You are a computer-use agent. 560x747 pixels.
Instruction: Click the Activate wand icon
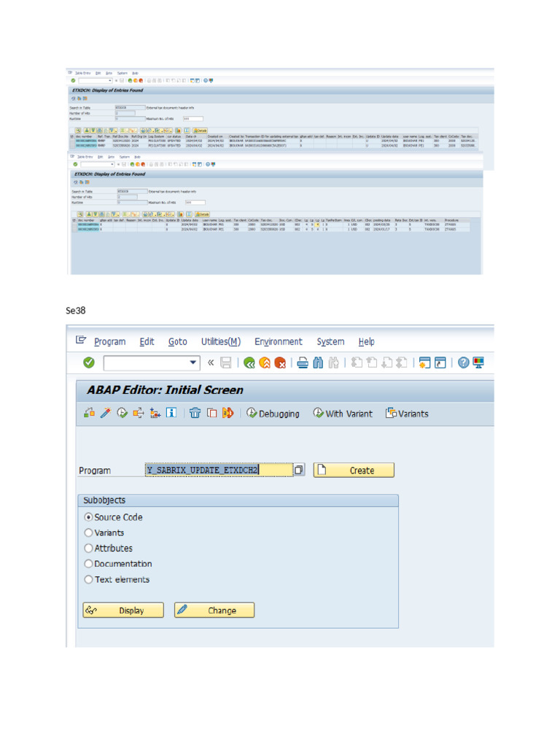coord(106,413)
